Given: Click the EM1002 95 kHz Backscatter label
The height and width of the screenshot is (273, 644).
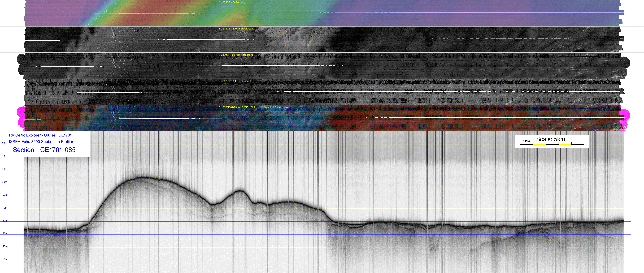Looking at the screenshot, I should click(236, 55).
